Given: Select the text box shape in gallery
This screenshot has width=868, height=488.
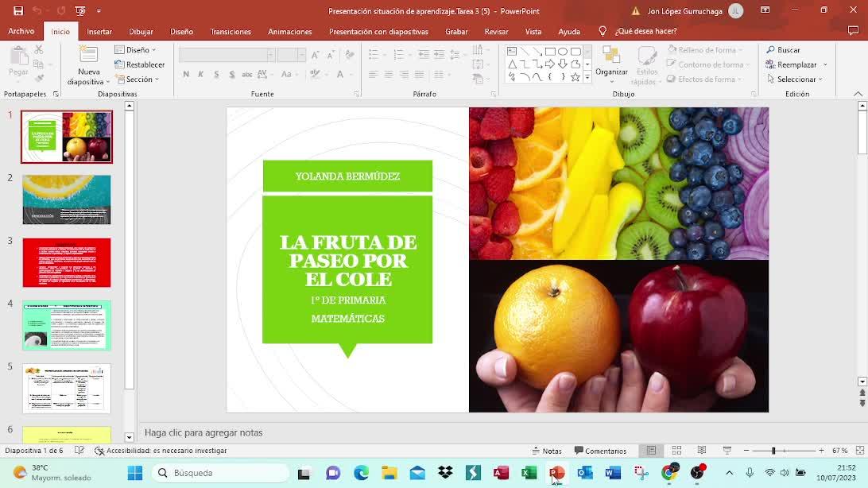Looking at the screenshot, I should click(x=512, y=52).
